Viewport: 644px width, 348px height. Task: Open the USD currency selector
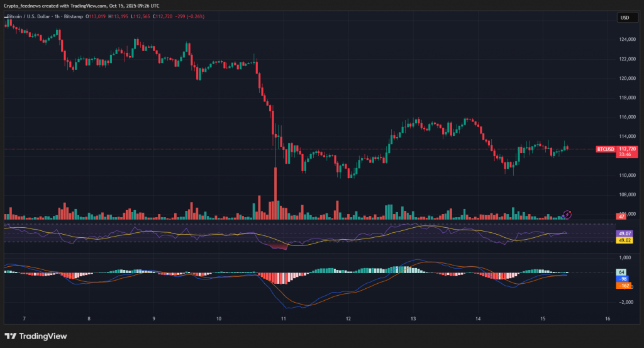pyautogui.click(x=625, y=18)
